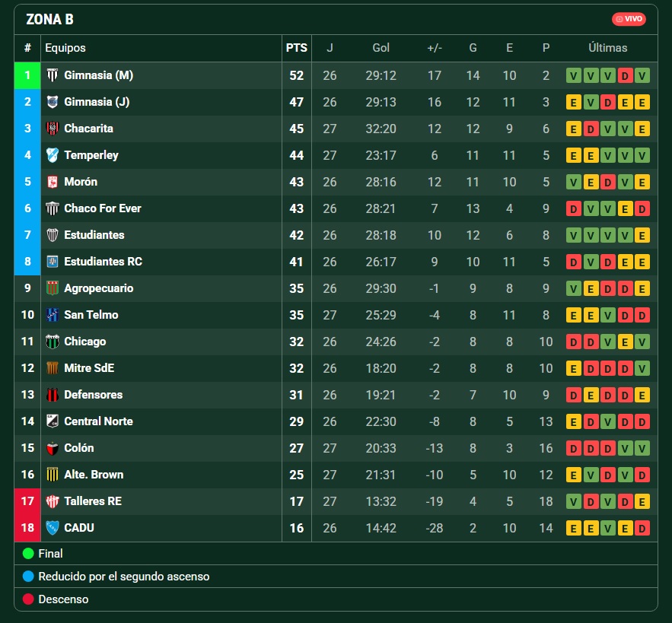Open the Chaco For Ever team link

tap(103, 208)
